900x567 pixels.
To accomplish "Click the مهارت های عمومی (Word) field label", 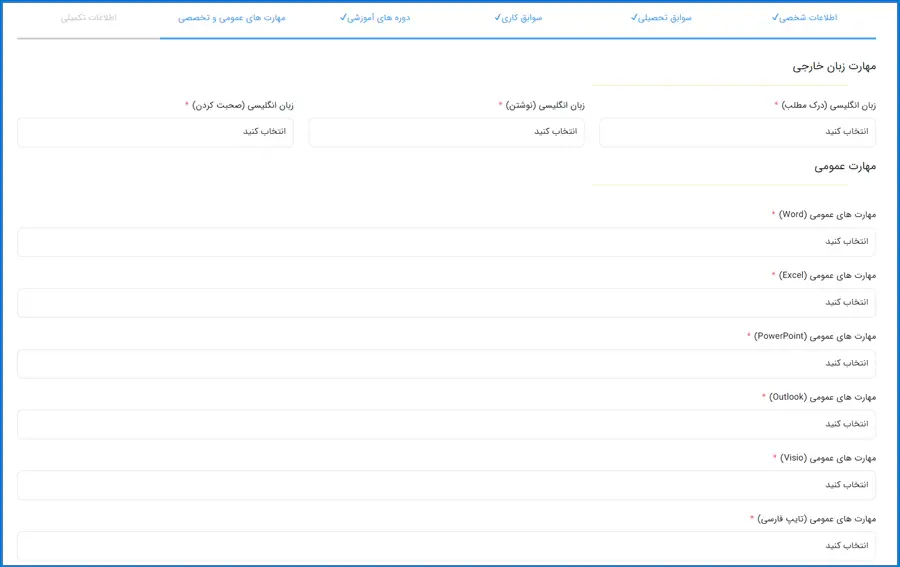I will click(x=828, y=214).
